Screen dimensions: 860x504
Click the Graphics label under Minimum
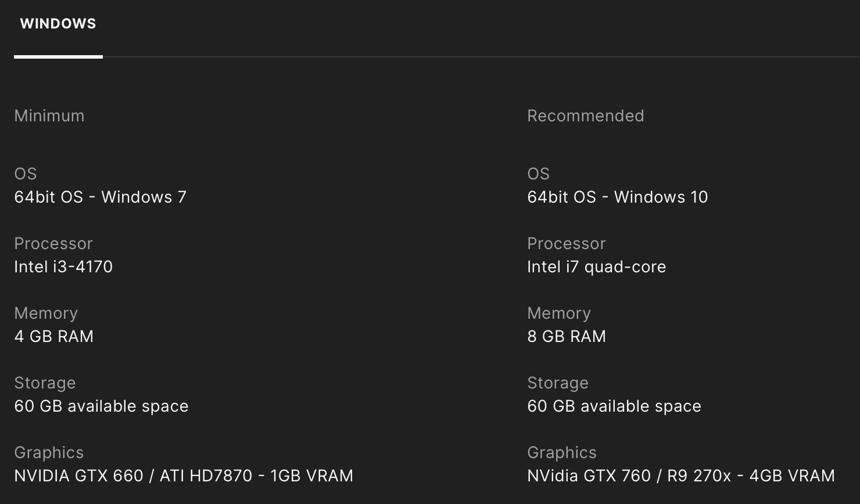click(49, 452)
